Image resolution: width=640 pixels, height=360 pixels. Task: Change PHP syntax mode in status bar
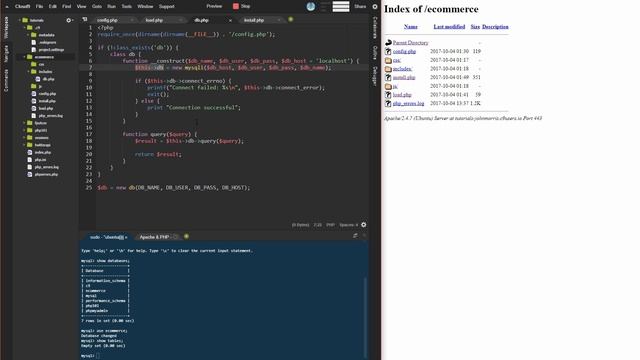pos(331,225)
